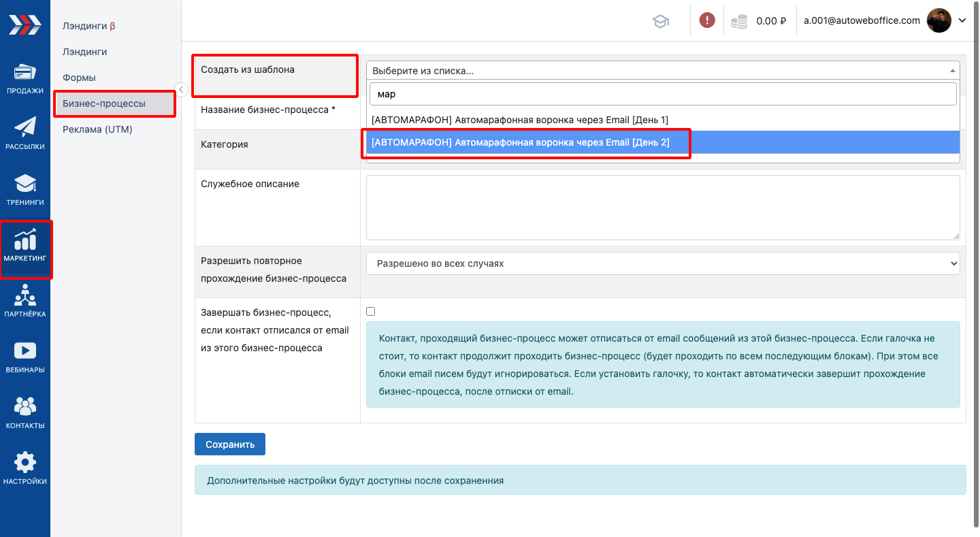Open Контакты people icon
Viewport: 980px width, 537px height.
tap(25, 412)
